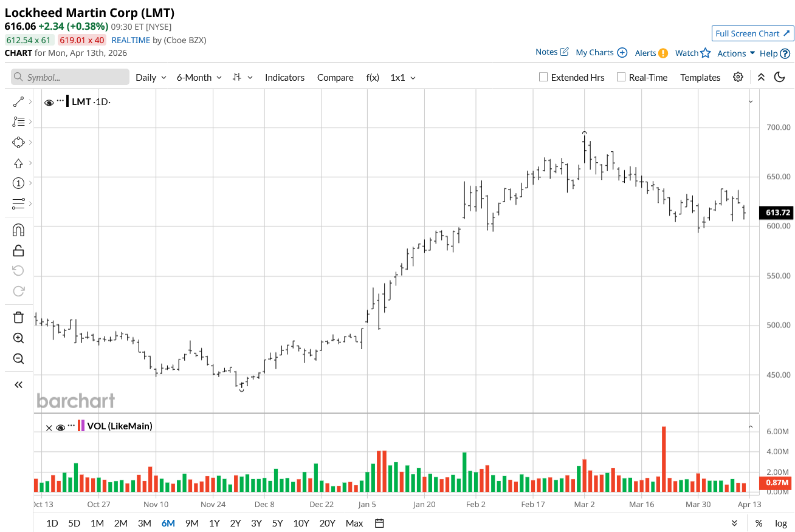This screenshot has width=795, height=532.
Task: Enable the Extended Hrs checkbox
Action: (x=544, y=77)
